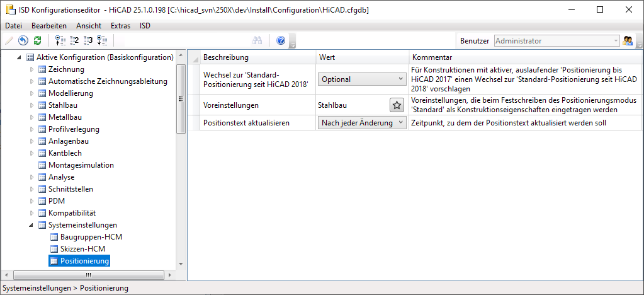
Task: Click 'Systemeinstellungen > Positionierung' status bar text
Action: (x=65, y=288)
